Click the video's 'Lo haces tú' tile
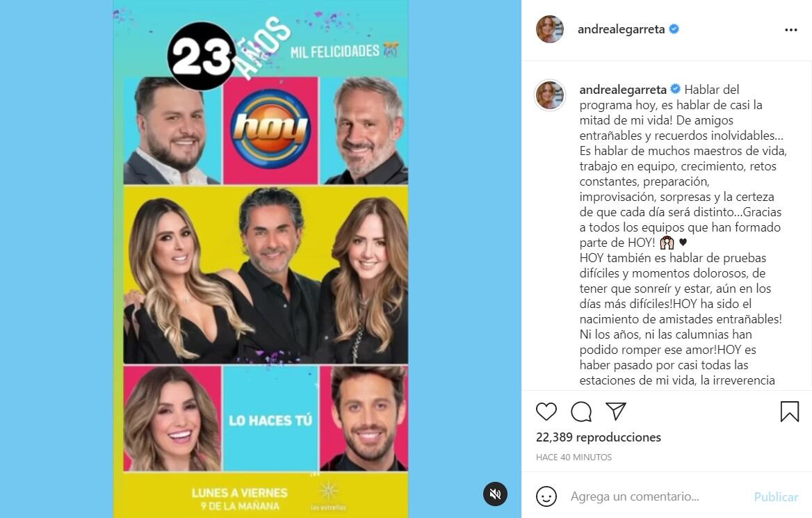The image size is (812, 518). [270, 419]
